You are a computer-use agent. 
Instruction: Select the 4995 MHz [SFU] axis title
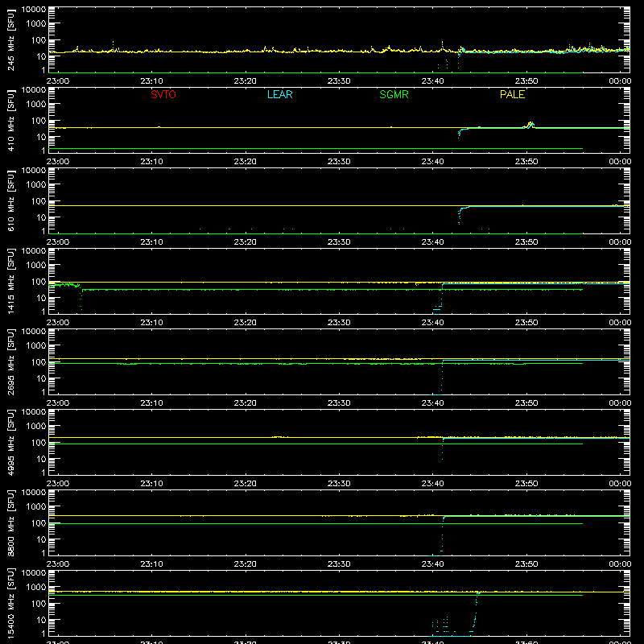[11, 443]
